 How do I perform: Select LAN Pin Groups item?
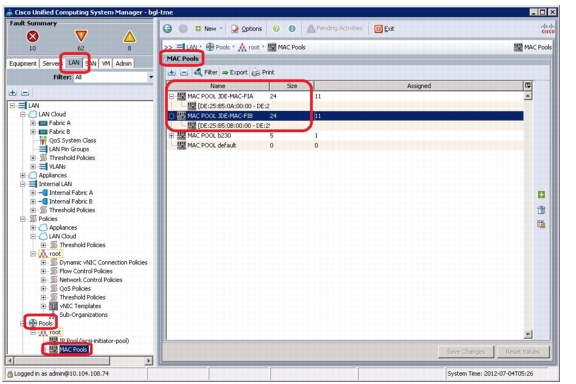pyautogui.click(x=69, y=149)
